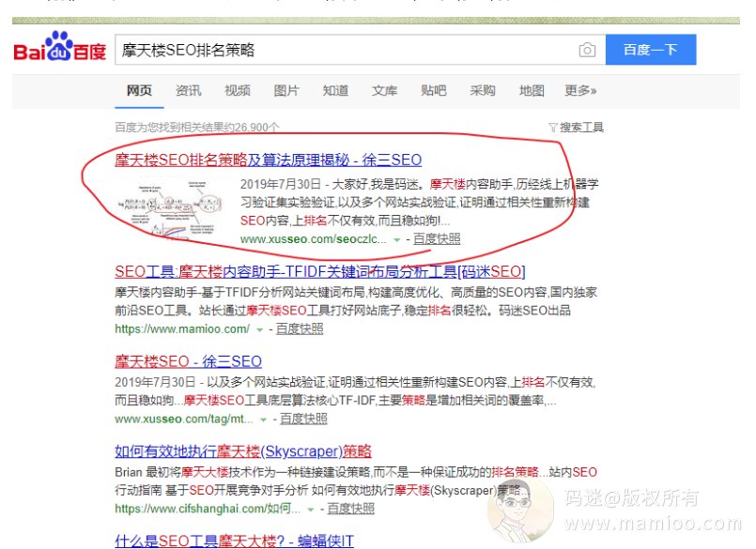Go to the 贴吧 tab
756x549 pixels.
(x=434, y=91)
